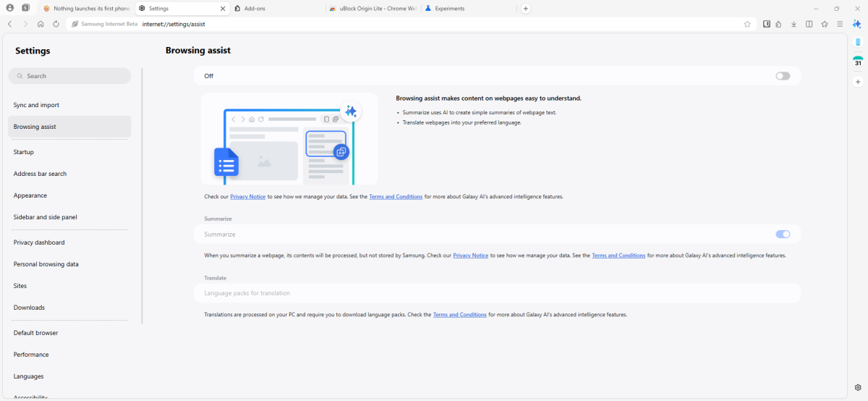Close the Settings tab

coord(224,9)
